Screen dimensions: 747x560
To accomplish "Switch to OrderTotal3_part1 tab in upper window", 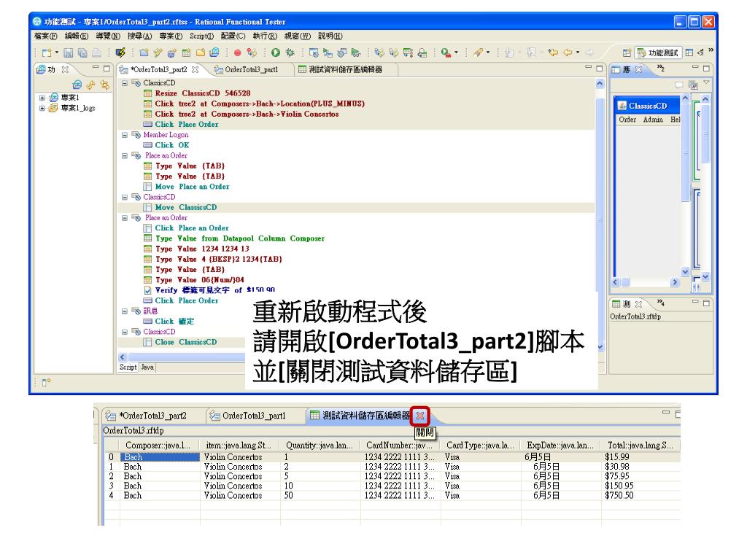I will [x=251, y=69].
